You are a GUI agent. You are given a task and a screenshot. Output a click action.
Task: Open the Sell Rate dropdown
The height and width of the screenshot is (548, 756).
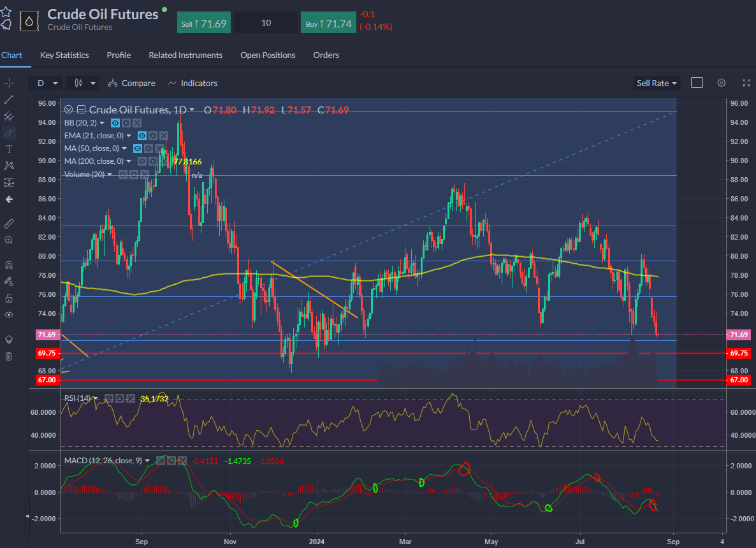(657, 83)
